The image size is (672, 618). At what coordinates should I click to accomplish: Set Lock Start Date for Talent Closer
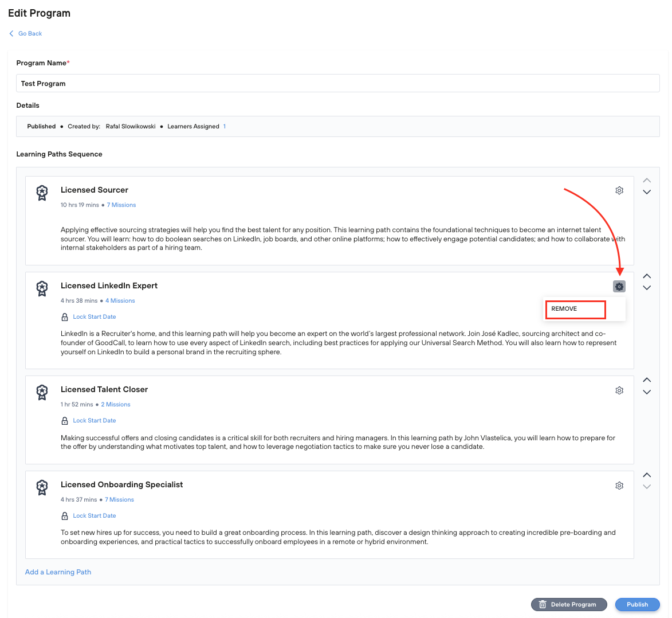click(95, 421)
